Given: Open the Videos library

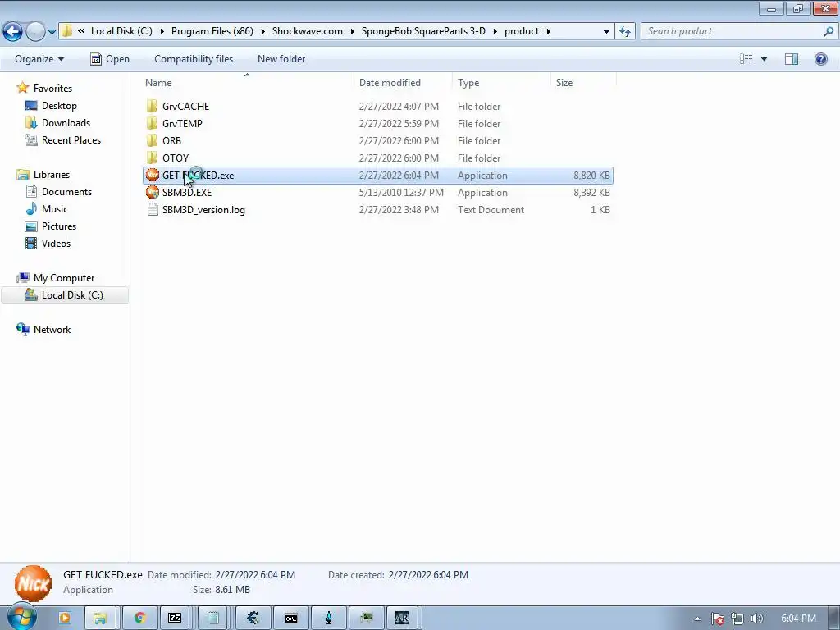Looking at the screenshot, I should [56, 243].
